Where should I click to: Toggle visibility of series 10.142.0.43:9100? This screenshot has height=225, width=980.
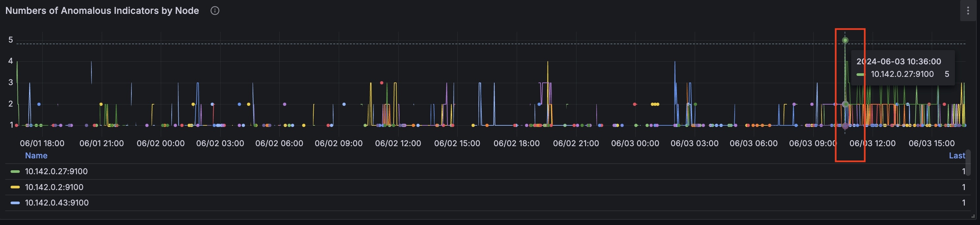(x=57, y=203)
